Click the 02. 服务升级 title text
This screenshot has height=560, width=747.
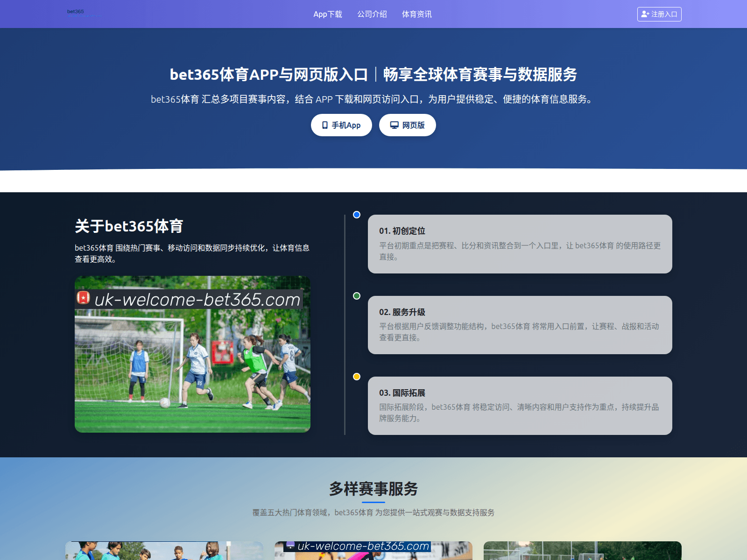[402, 312]
